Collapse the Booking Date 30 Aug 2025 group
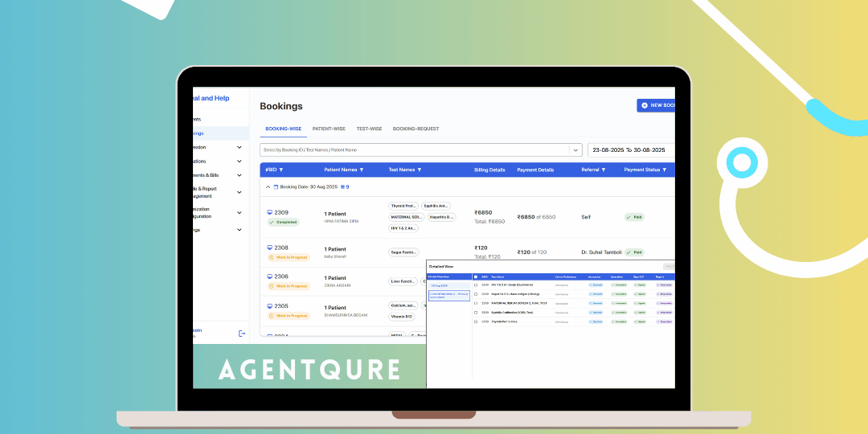The image size is (868, 434). pos(267,186)
